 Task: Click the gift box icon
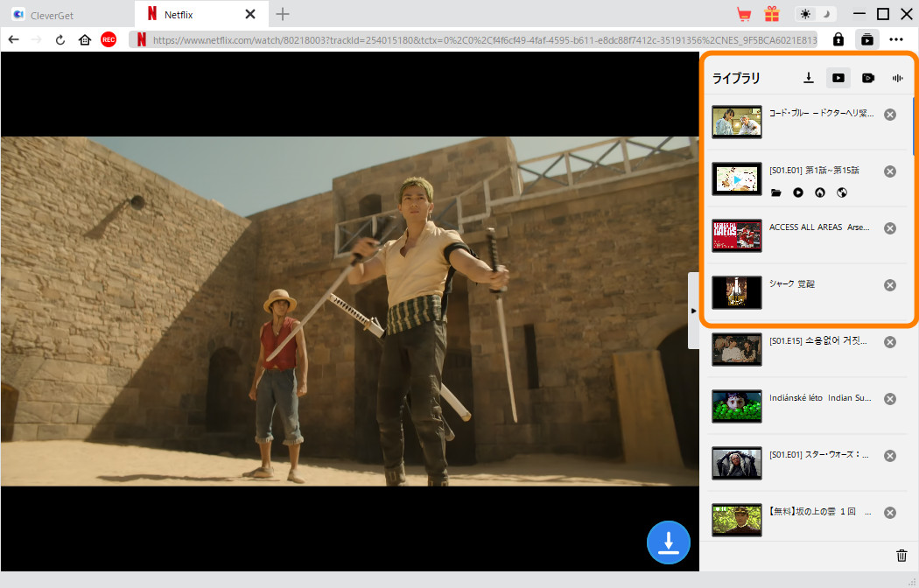pyautogui.click(x=772, y=14)
